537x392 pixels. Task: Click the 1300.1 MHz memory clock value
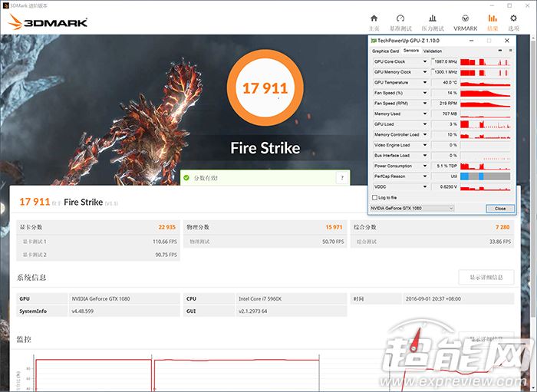445,72
